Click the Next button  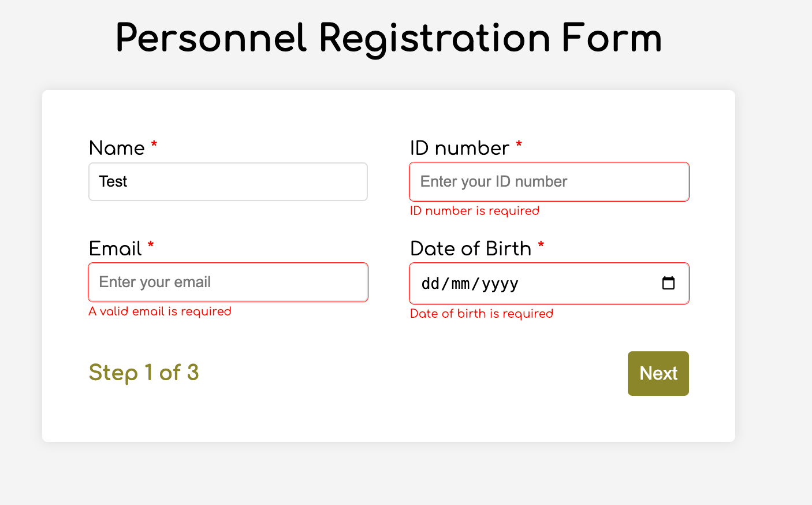[x=658, y=373]
